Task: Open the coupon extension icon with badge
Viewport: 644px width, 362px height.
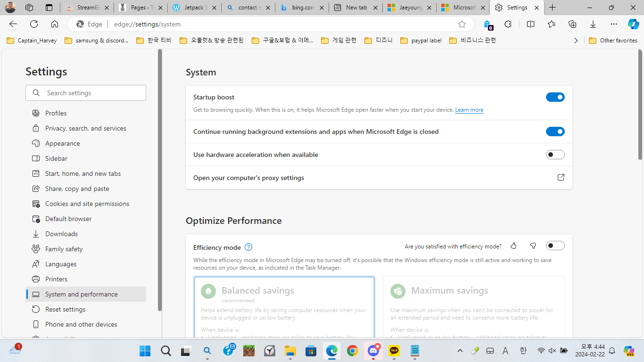Action: [x=488, y=25]
